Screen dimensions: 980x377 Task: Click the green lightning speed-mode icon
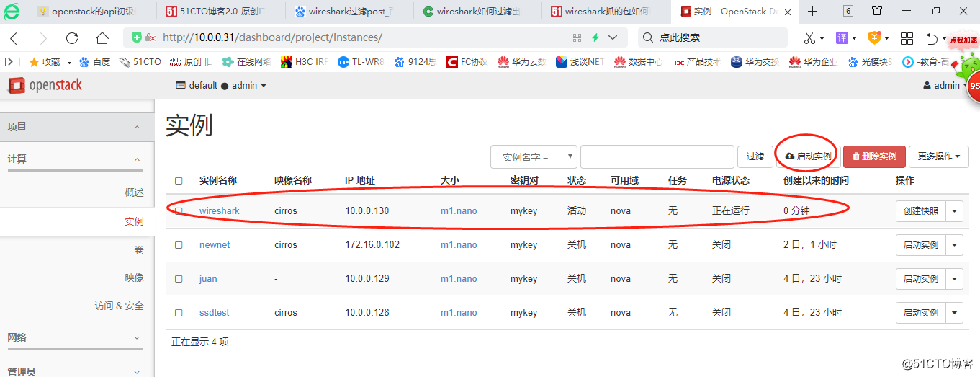[595, 37]
